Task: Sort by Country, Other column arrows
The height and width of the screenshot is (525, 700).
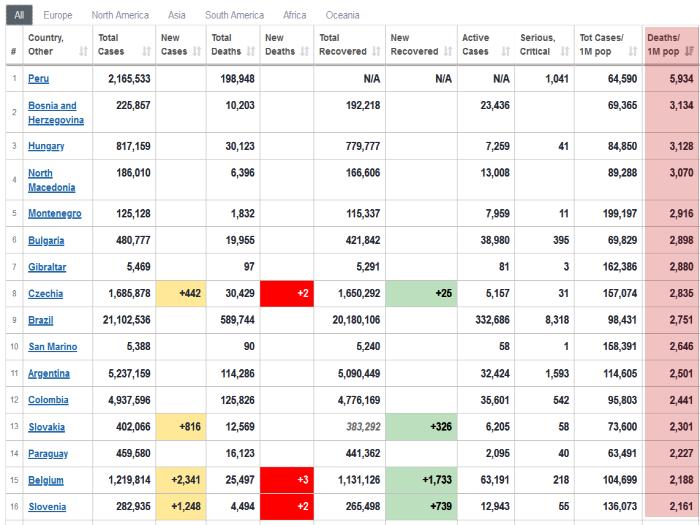Action: (83, 51)
